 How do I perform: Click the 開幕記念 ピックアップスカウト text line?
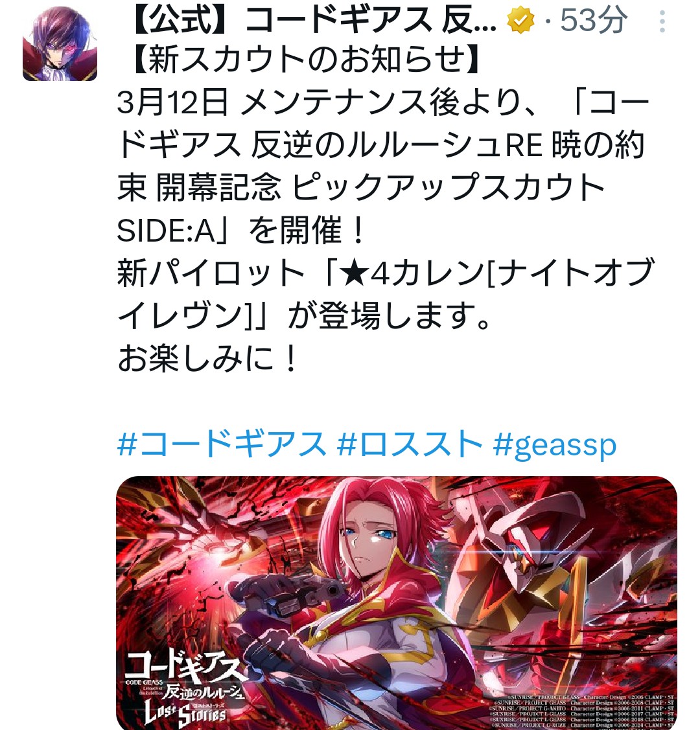(361, 188)
